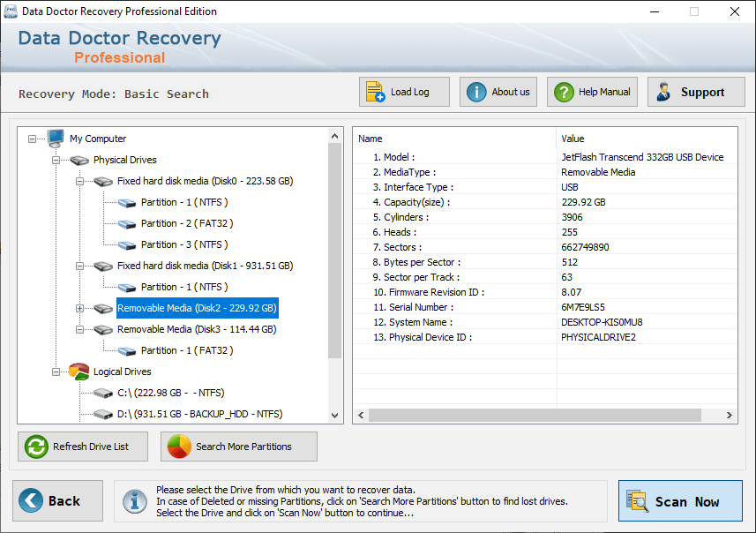Screen dimensions: 756x533
Task: Click the Disk1 Partition - 1 icon
Action: [127, 288]
